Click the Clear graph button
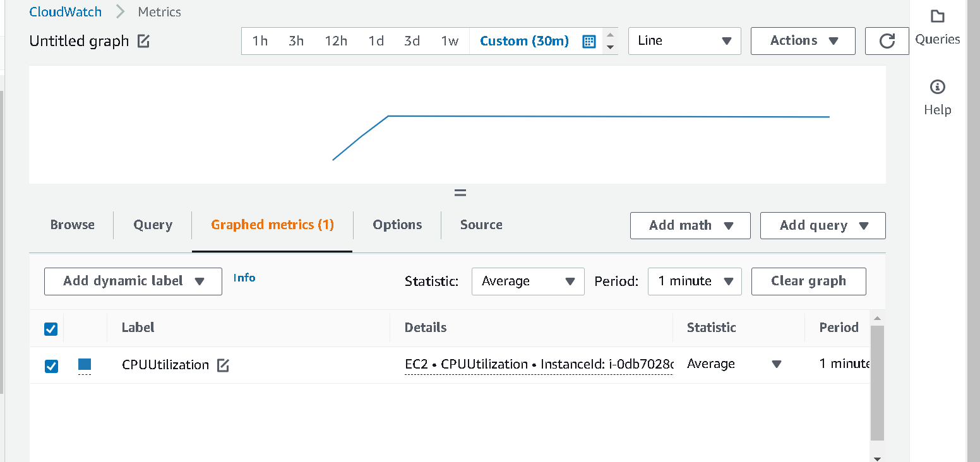The width and height of the screenshot is (980, 462). click(808, 281)
